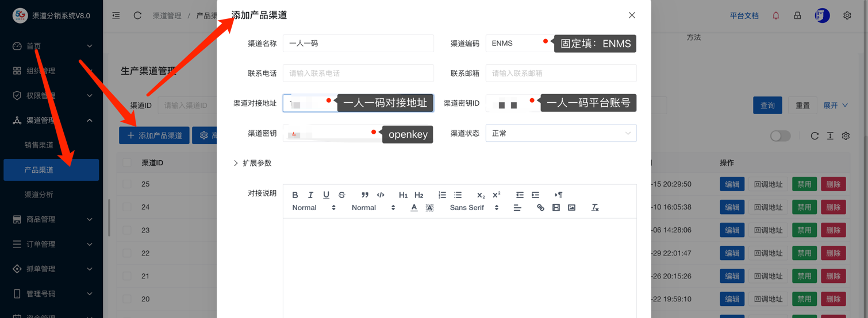Toggle the switch above the table
This screenshot has height=318, width=868.
[x=780, y=136]
